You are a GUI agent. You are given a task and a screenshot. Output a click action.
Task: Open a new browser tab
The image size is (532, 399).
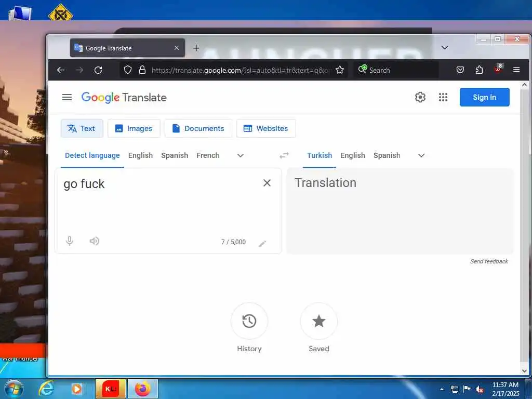coord(196,48)
